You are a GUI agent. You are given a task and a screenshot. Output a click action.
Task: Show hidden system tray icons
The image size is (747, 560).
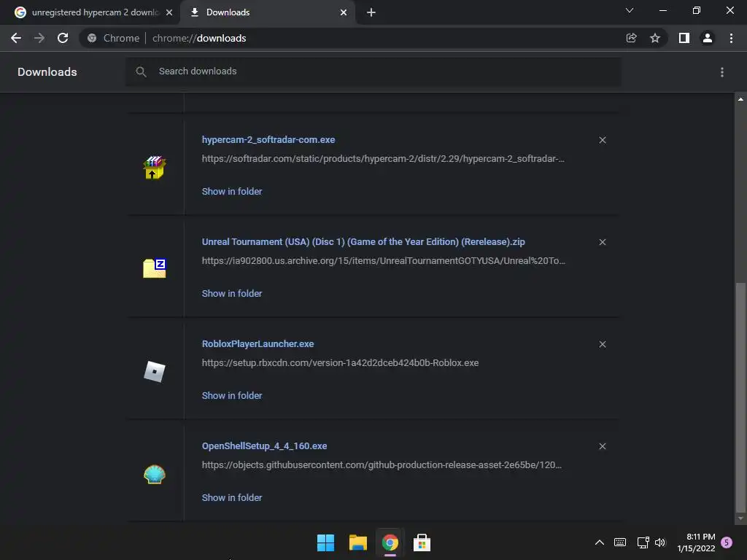(600, 542)
